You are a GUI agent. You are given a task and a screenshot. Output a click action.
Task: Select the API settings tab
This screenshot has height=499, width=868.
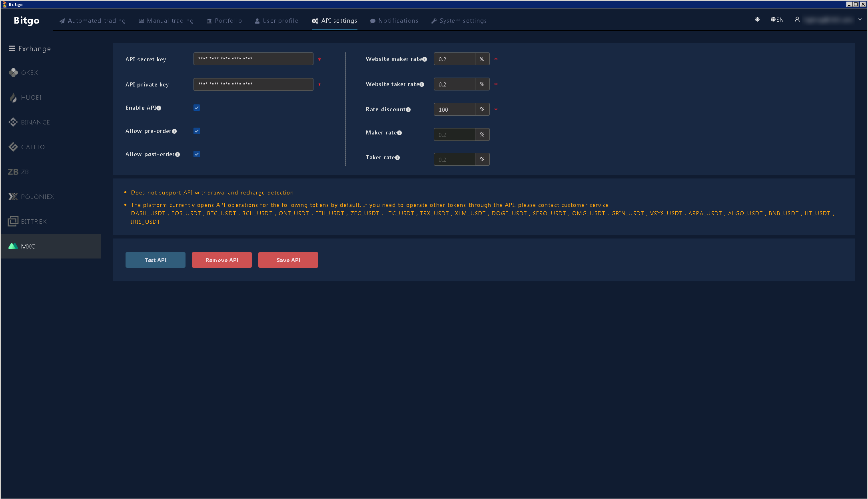[335, 21]
